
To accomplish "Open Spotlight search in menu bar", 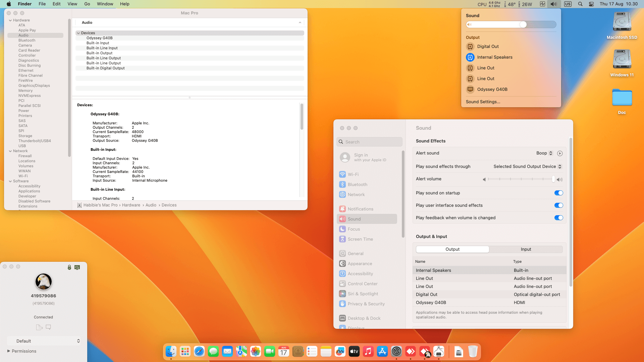I will click(580, 4).
